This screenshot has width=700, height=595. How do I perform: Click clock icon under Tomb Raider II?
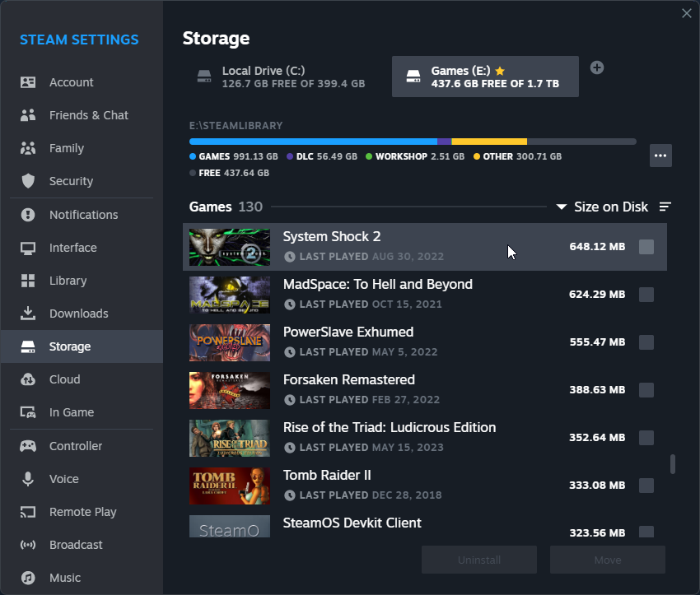pos(290,495)
